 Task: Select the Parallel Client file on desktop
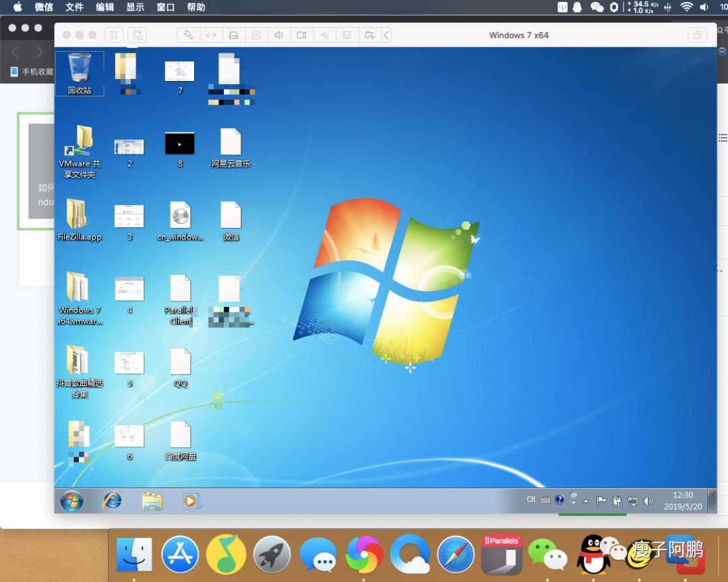[180, 299]
